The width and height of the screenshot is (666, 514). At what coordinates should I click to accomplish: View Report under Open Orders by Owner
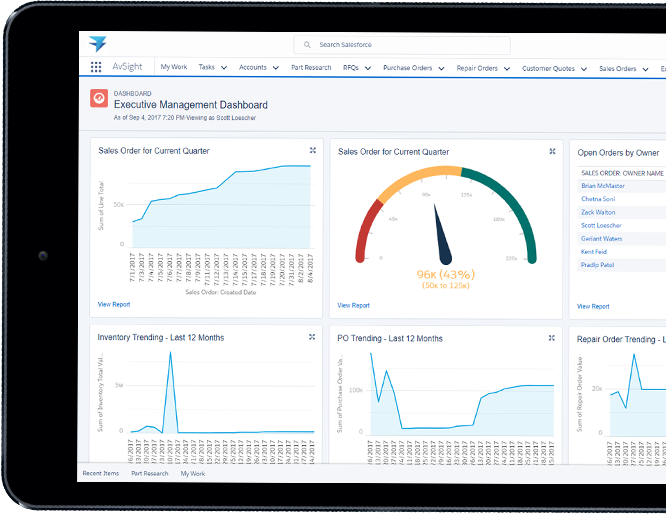(x=593, y=306)
